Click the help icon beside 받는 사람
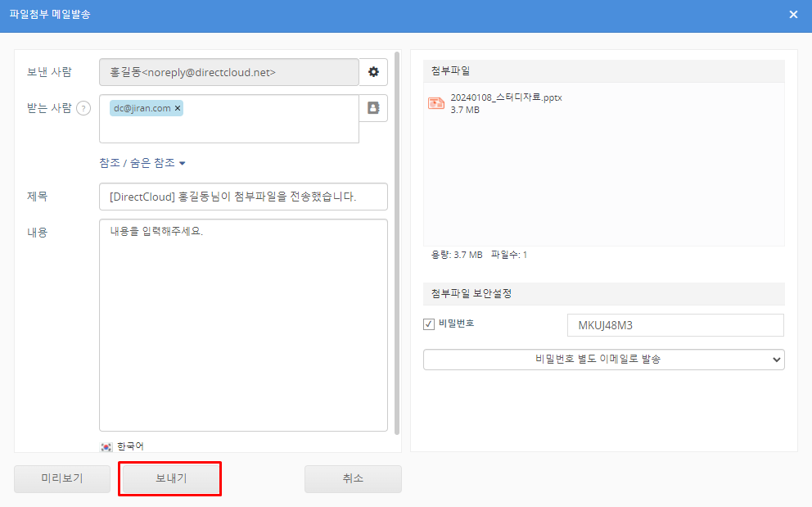812x507 pixels. 83,109
